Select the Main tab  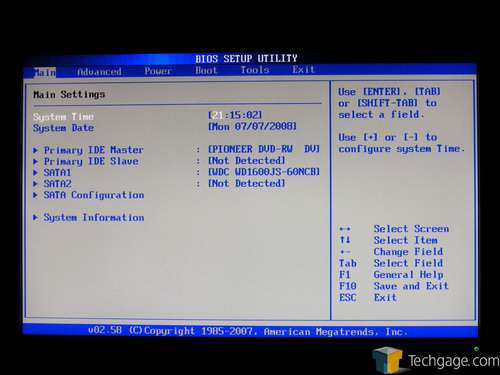tap(45, 72)
